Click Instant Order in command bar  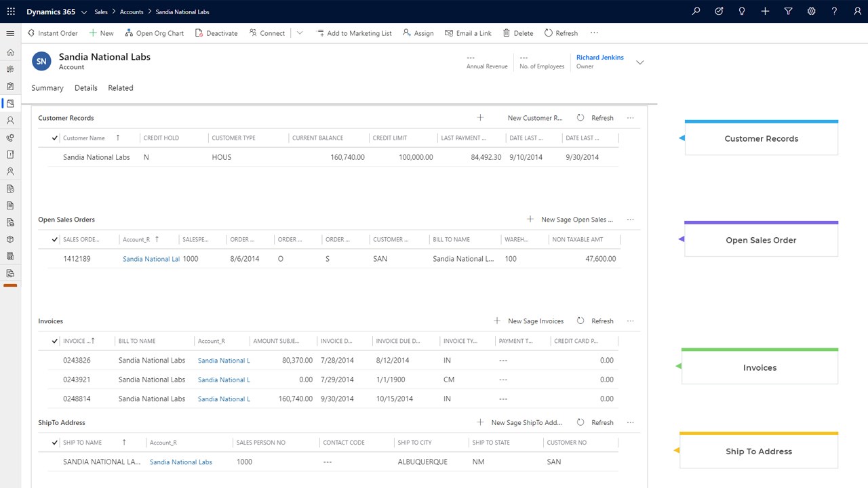(52, 33)
